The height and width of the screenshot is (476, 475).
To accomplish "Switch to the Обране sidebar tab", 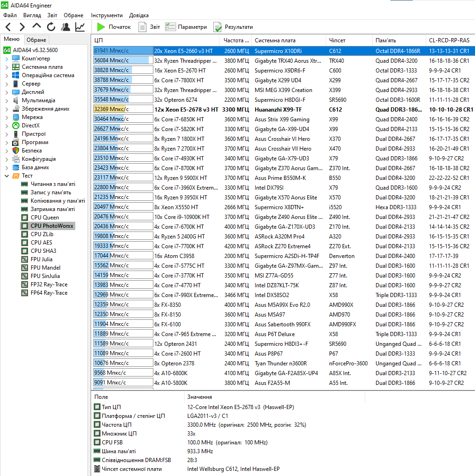I will click(x=36, y=40).
